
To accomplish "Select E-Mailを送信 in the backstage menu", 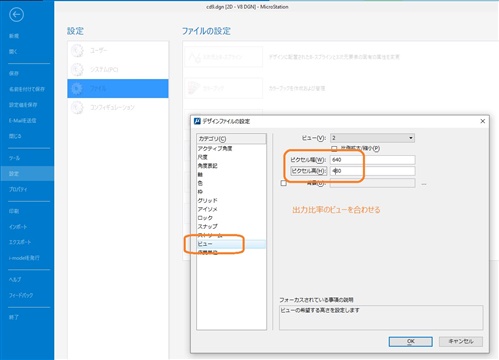I will pyautogui.click(x=22, y=120).
